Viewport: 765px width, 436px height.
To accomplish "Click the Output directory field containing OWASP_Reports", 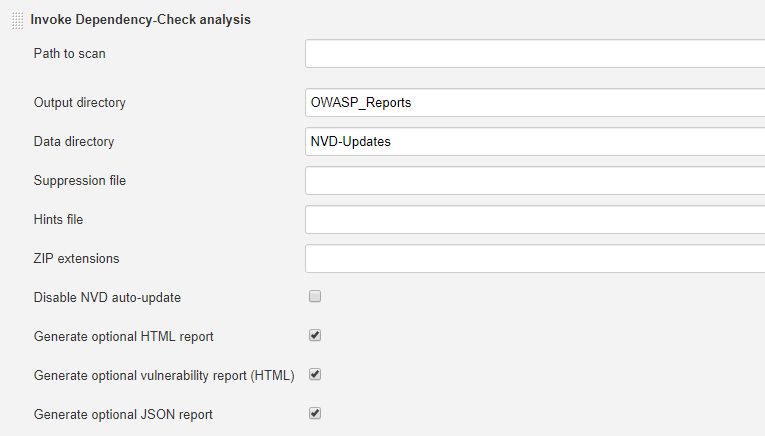I will pos(535,102).
